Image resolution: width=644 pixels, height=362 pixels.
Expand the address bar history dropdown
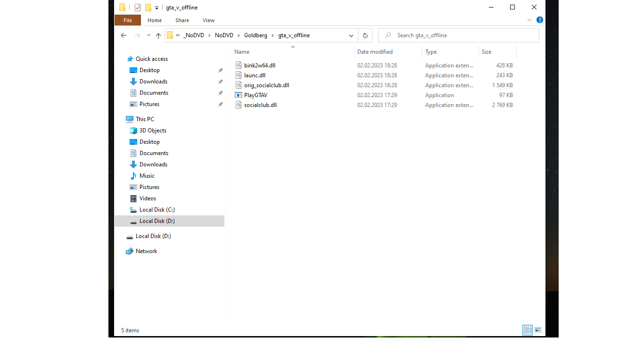pos(351,35)
